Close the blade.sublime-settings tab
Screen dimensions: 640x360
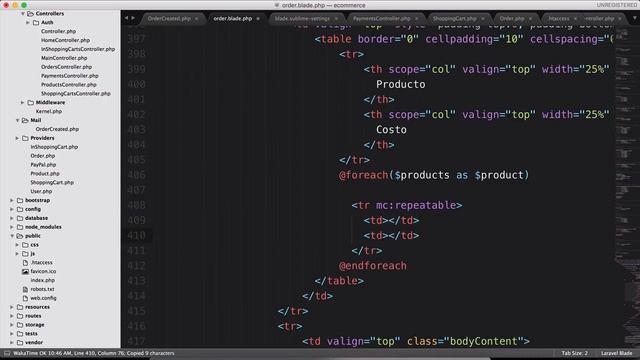pyautogui.click(x=336, y=19)
